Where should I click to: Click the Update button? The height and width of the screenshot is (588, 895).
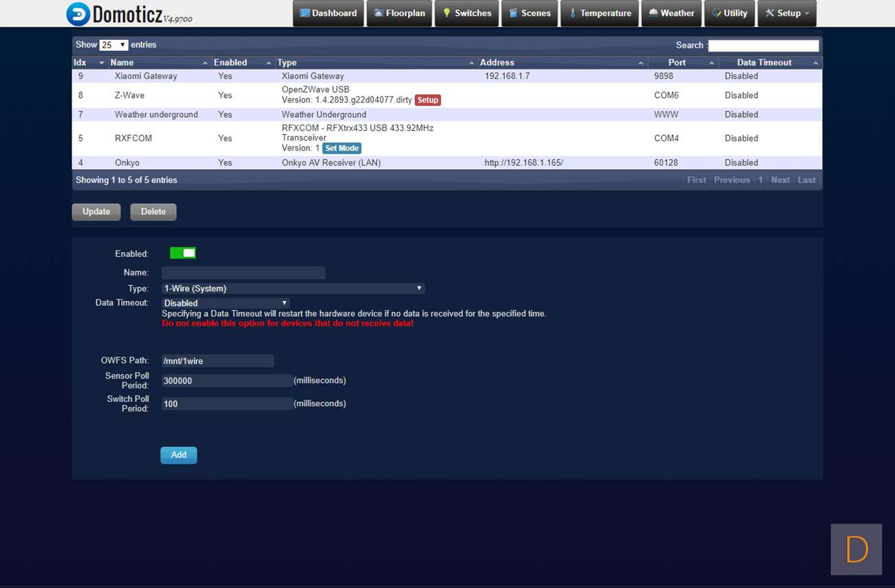(x=96, y=212)
